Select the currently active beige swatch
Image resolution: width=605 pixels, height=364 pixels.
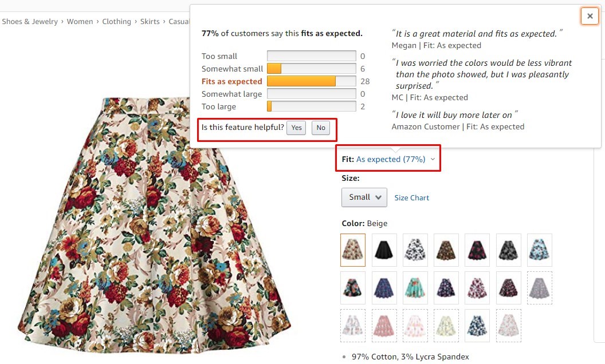click(353, 250)
